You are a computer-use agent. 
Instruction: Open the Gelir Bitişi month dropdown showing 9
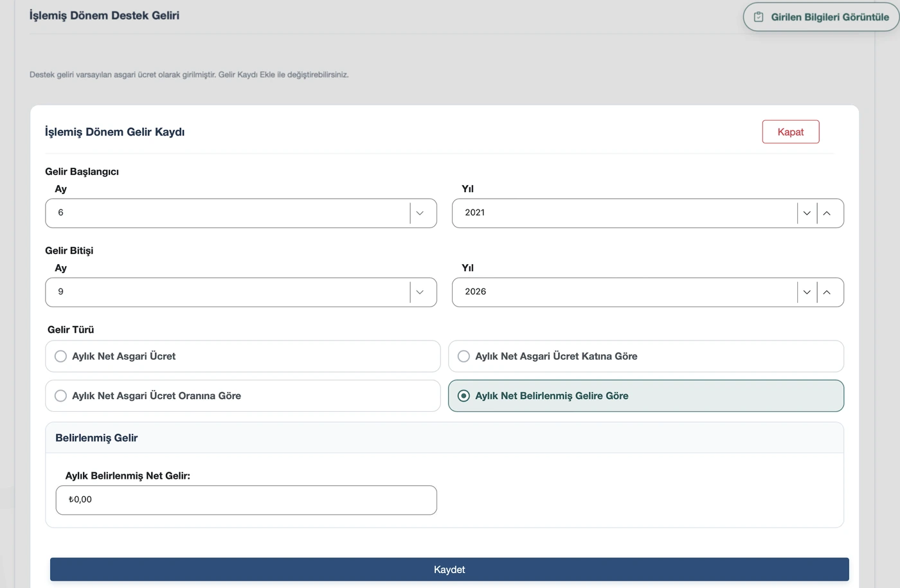click(241, 292)
